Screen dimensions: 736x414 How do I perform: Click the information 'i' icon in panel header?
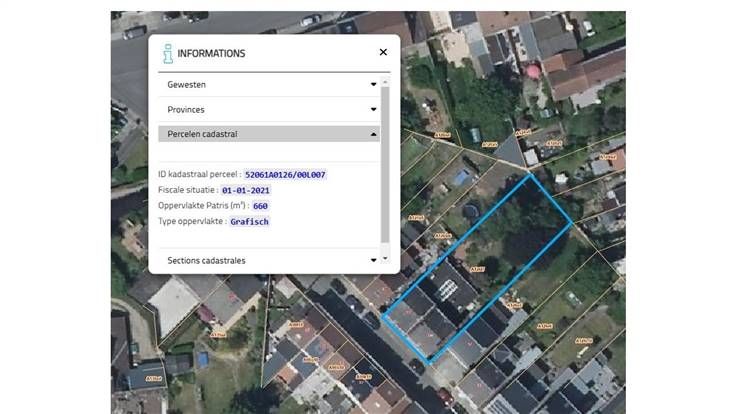point(168,53)
